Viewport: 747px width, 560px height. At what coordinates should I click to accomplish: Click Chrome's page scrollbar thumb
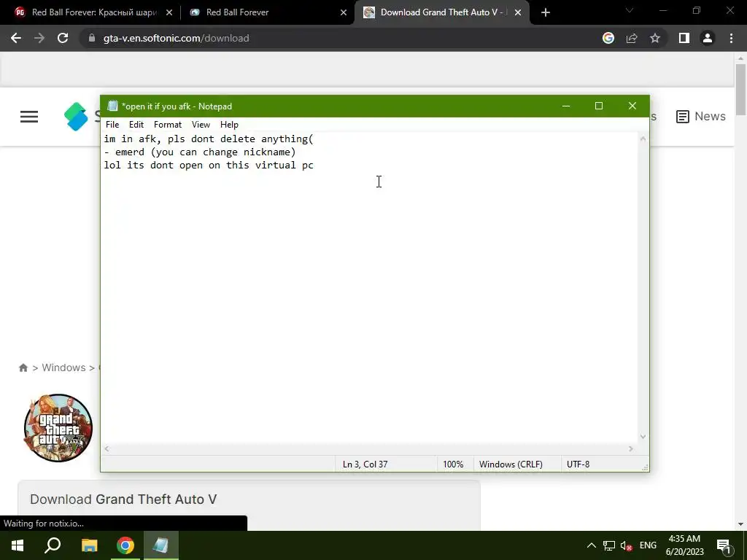[740, 90]
